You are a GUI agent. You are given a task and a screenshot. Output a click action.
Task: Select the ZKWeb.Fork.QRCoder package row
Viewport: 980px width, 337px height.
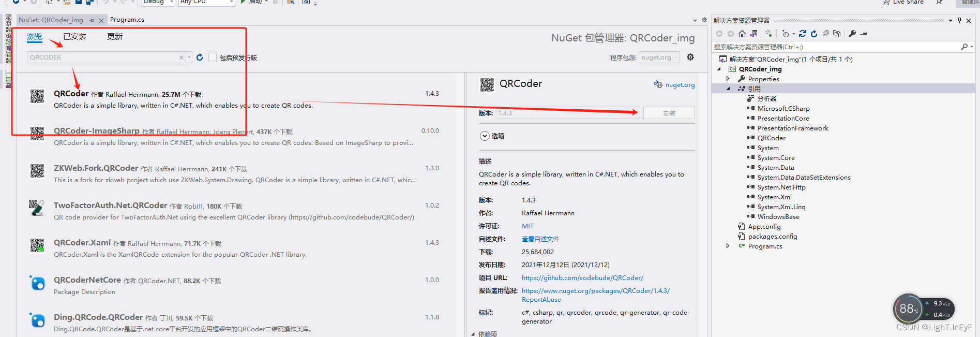[x=235, y=174]
